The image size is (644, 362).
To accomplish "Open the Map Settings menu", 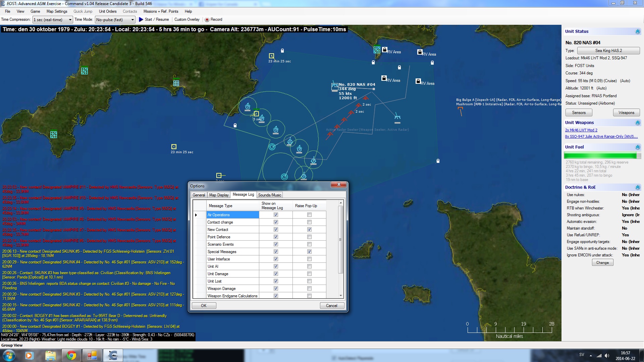I will click(57, 11).
